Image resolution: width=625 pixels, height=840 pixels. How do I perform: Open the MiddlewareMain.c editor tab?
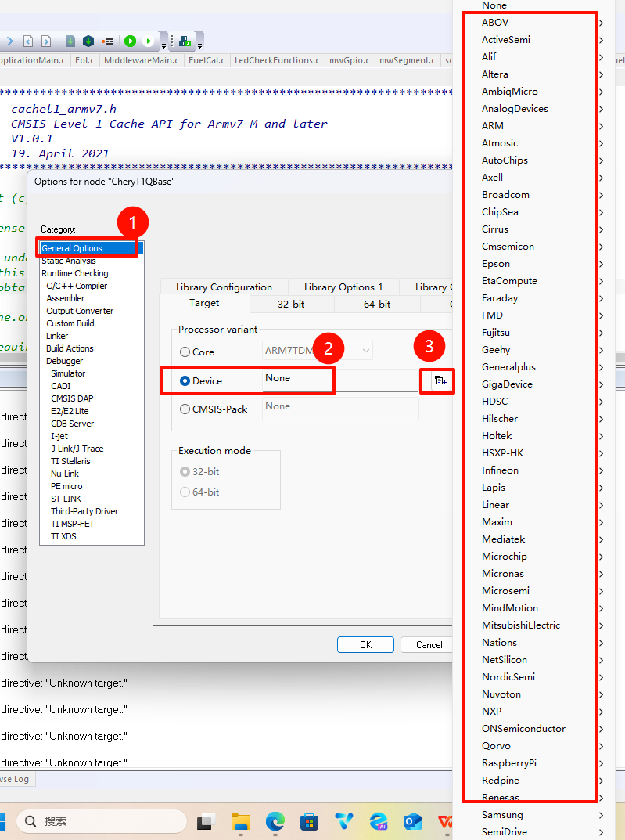click(x=142, y=60)
